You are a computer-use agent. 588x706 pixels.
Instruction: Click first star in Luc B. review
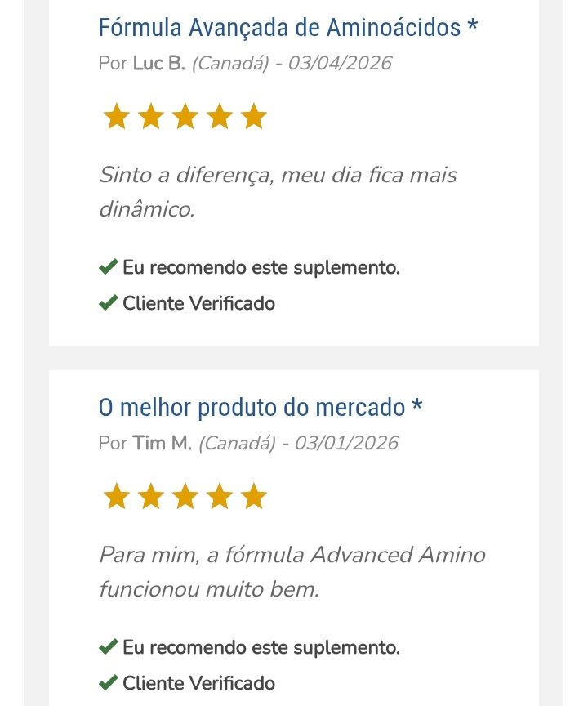click(x=116, y=117)
